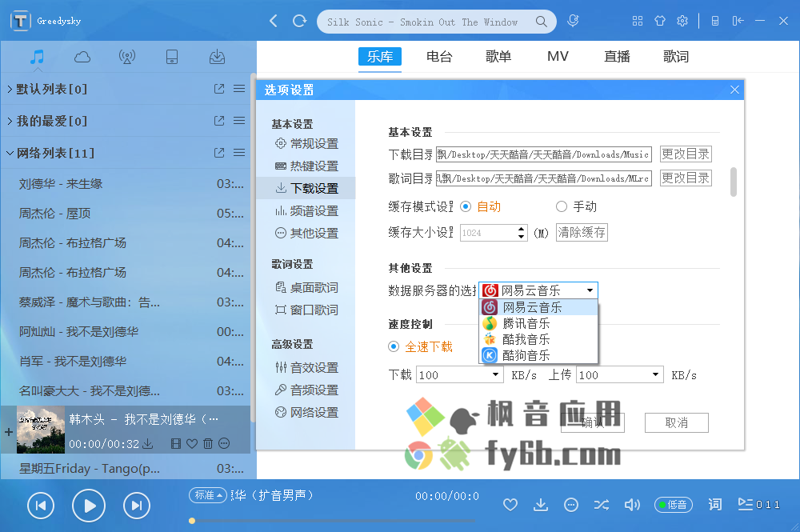800x532 pixels.
Task: Toggle the 低音 bass switch
Action: click(674, 505)
